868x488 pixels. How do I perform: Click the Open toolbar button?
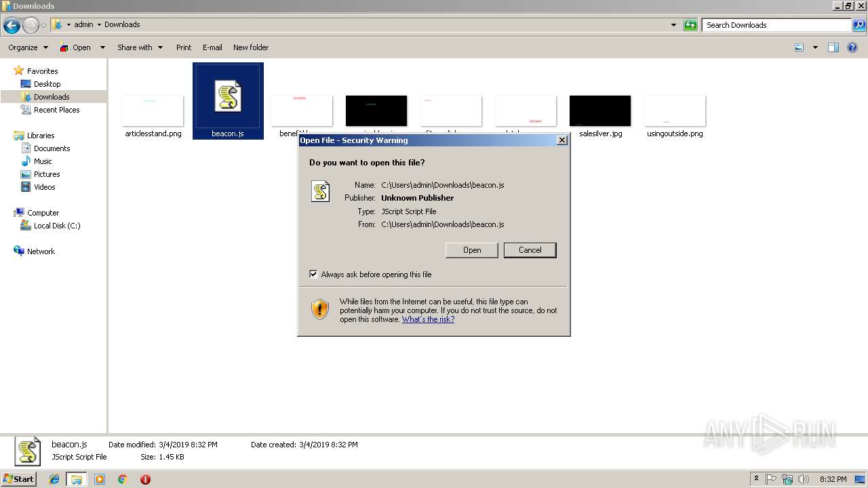(x=75, y=47)
